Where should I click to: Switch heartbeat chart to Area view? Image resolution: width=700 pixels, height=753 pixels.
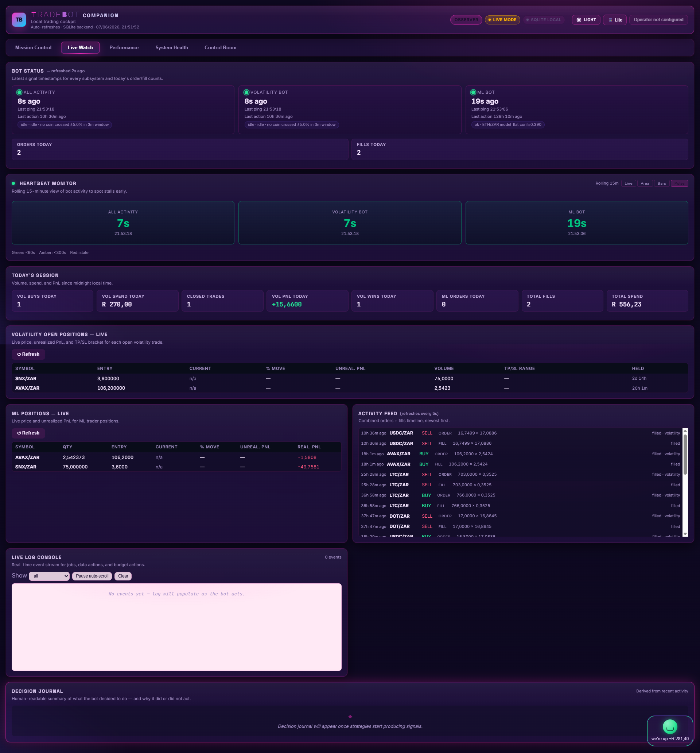pyautogui.click(x=645, y=184)
